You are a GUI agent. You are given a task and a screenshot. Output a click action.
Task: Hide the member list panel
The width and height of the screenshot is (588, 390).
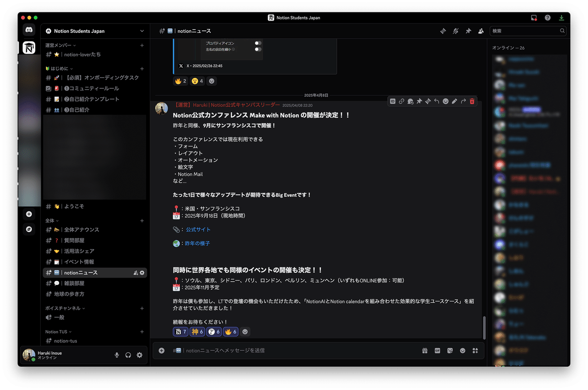481,30
